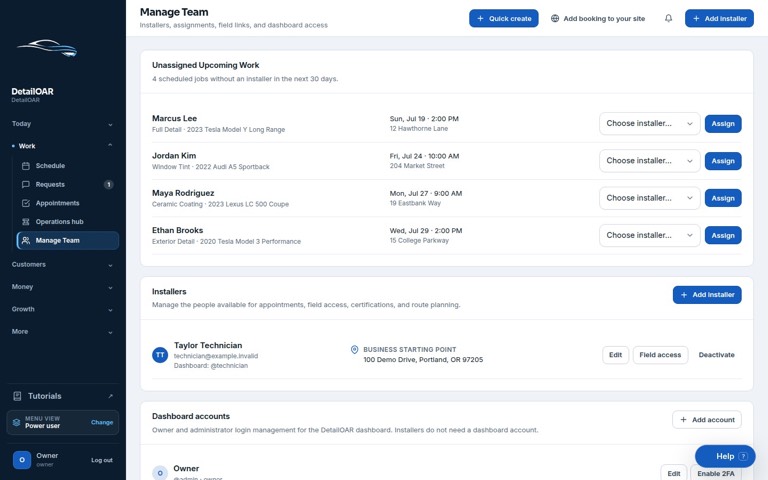The height and width of the screenshot is (480, 768).
Task: Open installer dropdown for Ethan Brooks
Action: (x=649, y=235)
